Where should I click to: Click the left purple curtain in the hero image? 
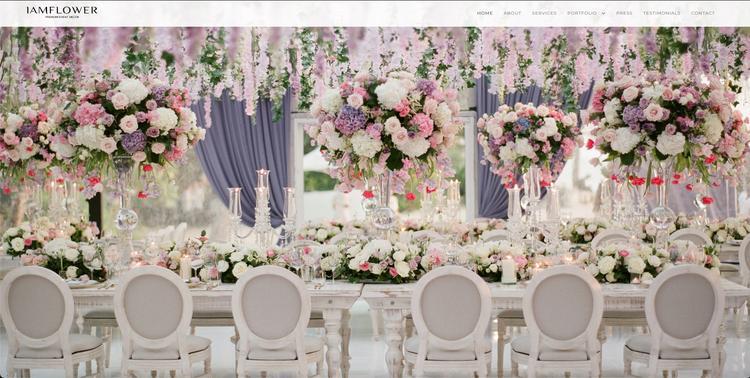pos(242,158)
